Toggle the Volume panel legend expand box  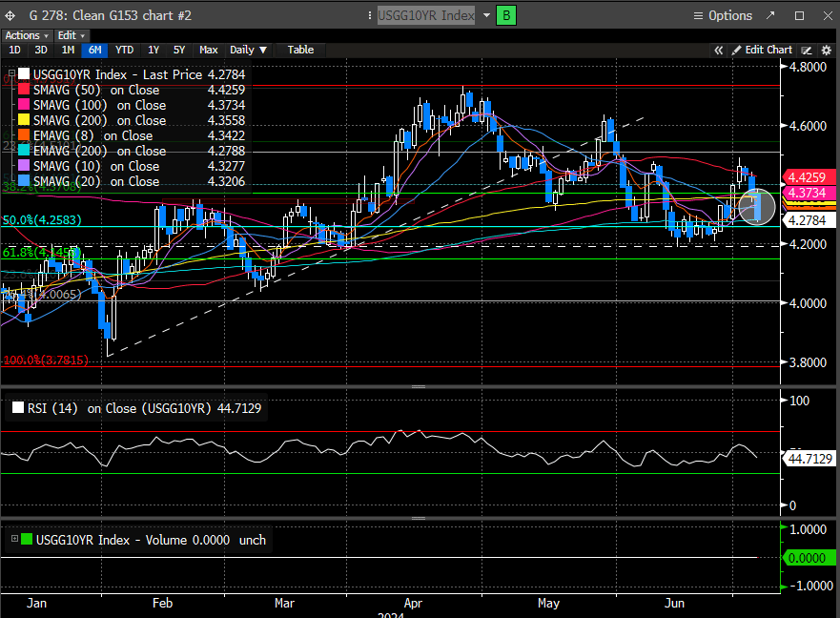(13, 540)
